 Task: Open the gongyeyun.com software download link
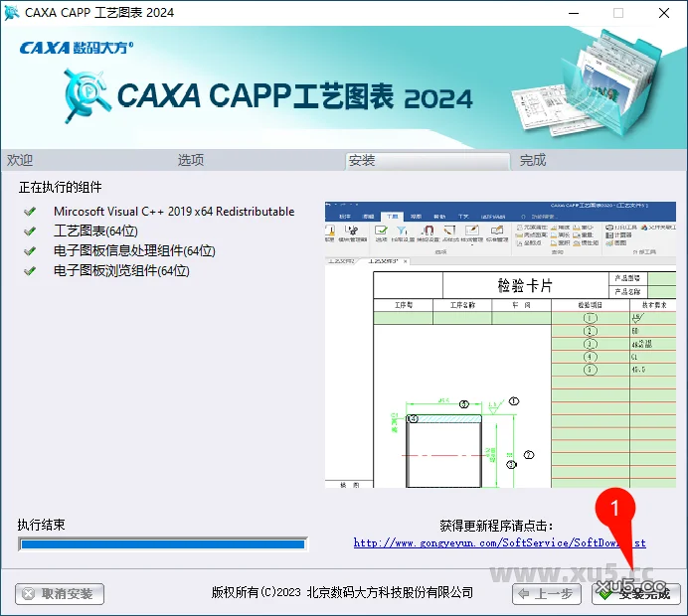500,543
